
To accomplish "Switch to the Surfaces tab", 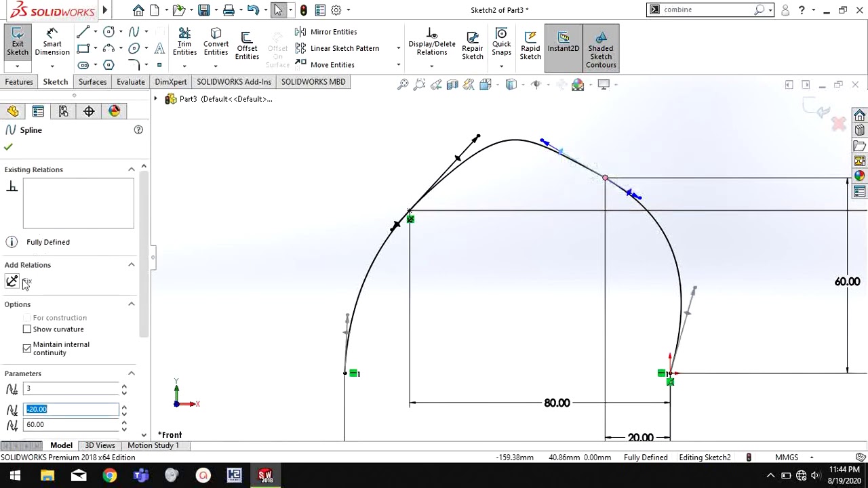I will [92, 82].
